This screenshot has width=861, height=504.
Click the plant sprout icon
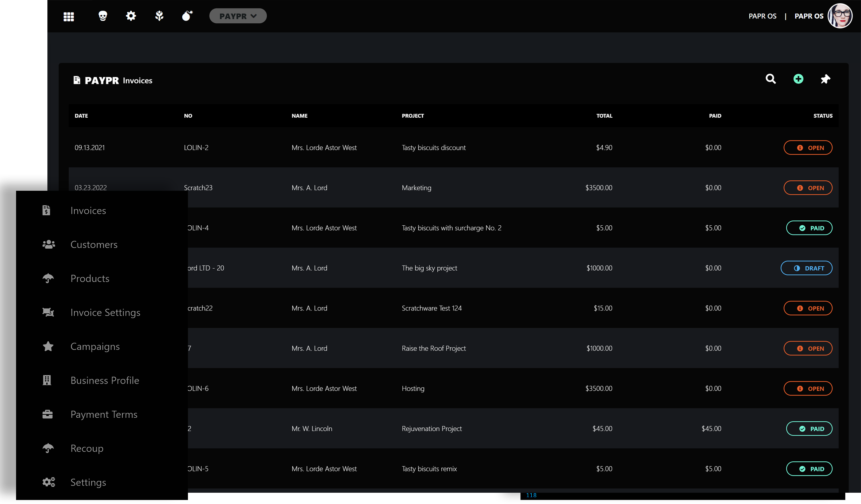coord(159,16)
